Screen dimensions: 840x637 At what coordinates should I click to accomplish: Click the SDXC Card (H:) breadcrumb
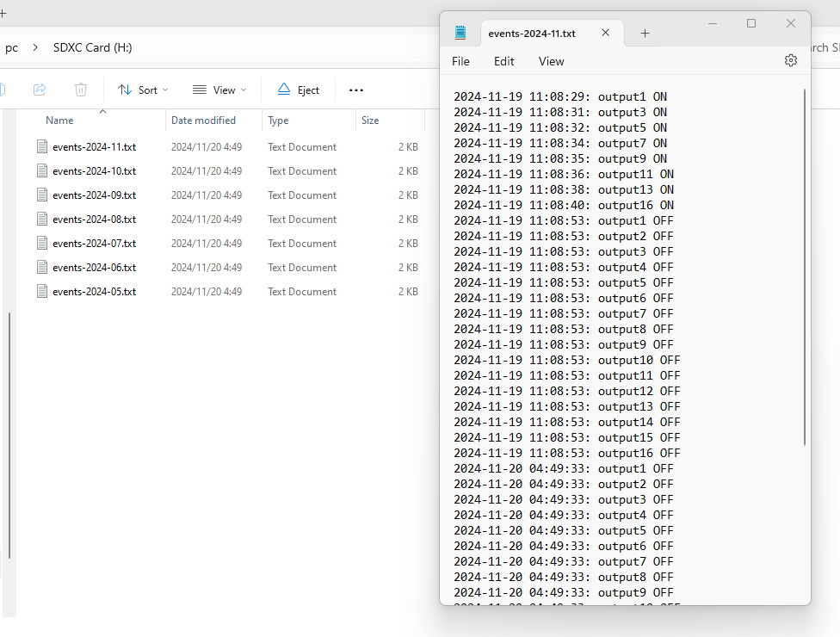(93, 47)
